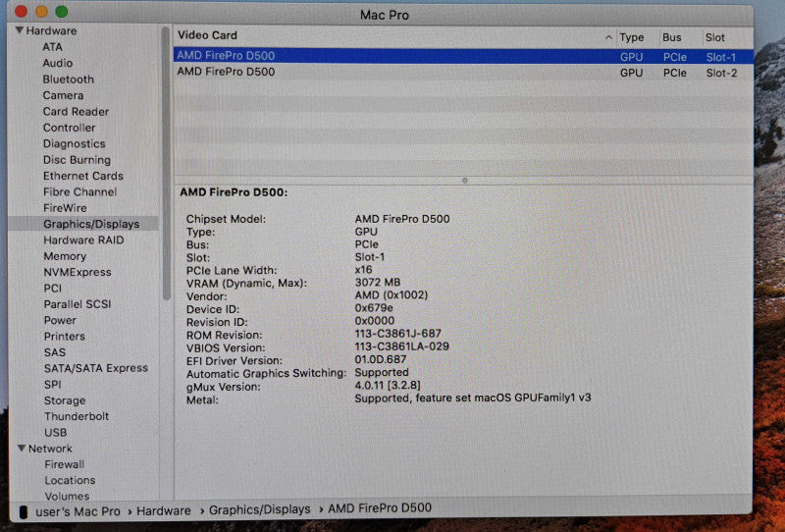The image size is (785, 532).
Task: Select the AMD FirePro D500 Slot-2 row
Action: point(463,72)
